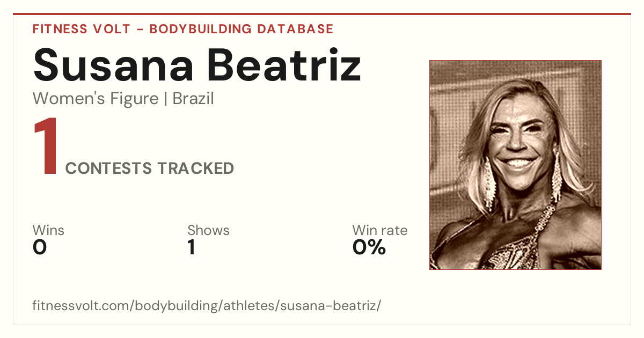Open the fitnessvolt.com athlete URL
Image resolution: width=644 pixels, height=338 pixels.
pyautogui.click(x=207, y=306)
